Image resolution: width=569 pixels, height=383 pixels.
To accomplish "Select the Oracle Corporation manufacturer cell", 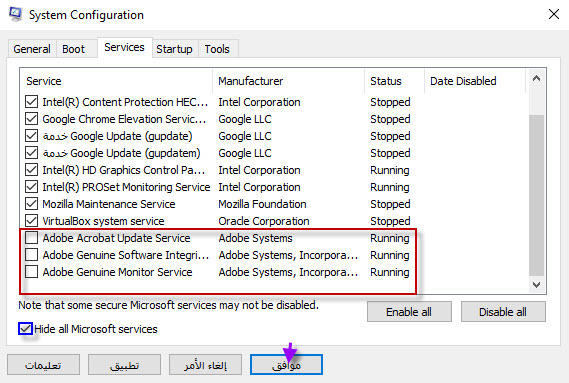I will coord(264,221).
